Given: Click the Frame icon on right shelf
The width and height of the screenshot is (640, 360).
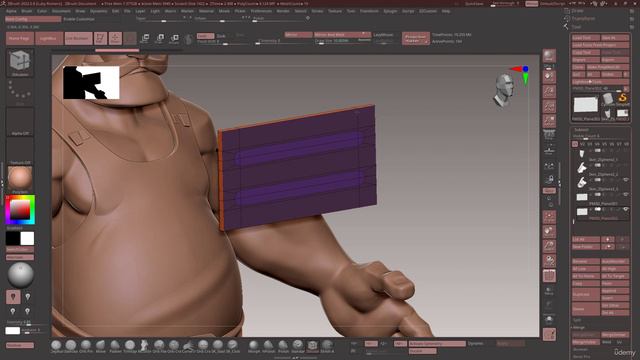Looking at the screenshot, I should 549,217.
